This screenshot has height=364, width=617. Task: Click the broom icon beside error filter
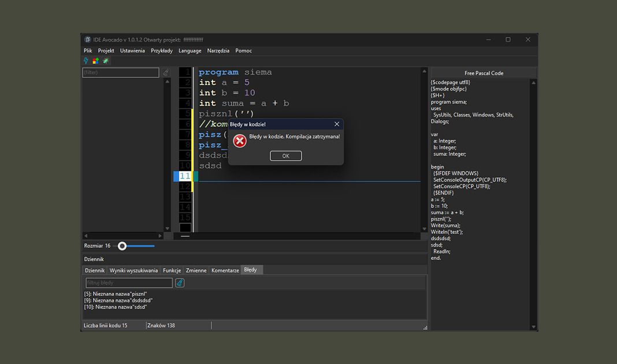[180, 283]
